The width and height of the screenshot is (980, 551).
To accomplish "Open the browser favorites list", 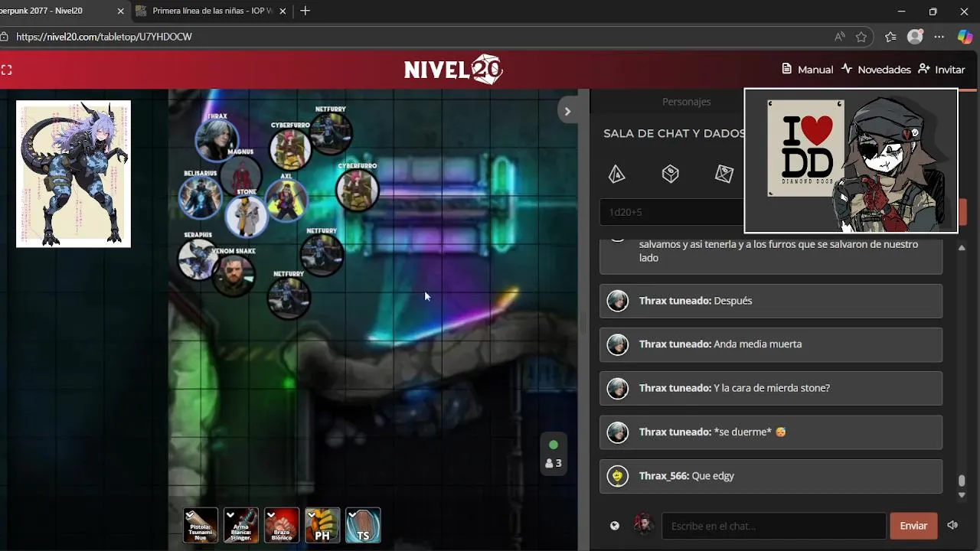I will (x=890, y=37).
